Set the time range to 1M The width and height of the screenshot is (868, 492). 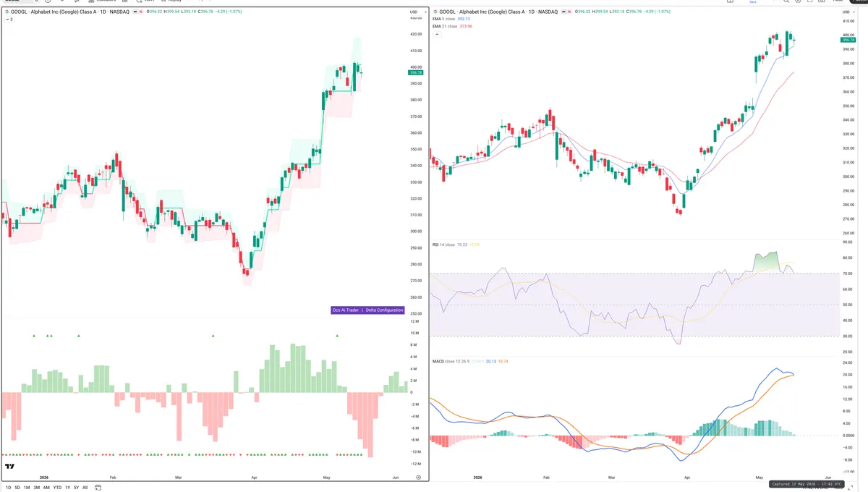[27, 488]
